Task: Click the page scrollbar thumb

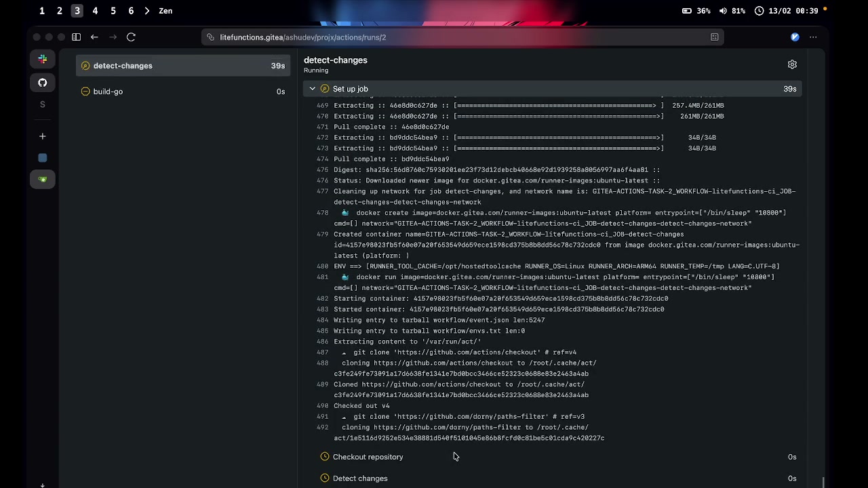Action: 823,481
